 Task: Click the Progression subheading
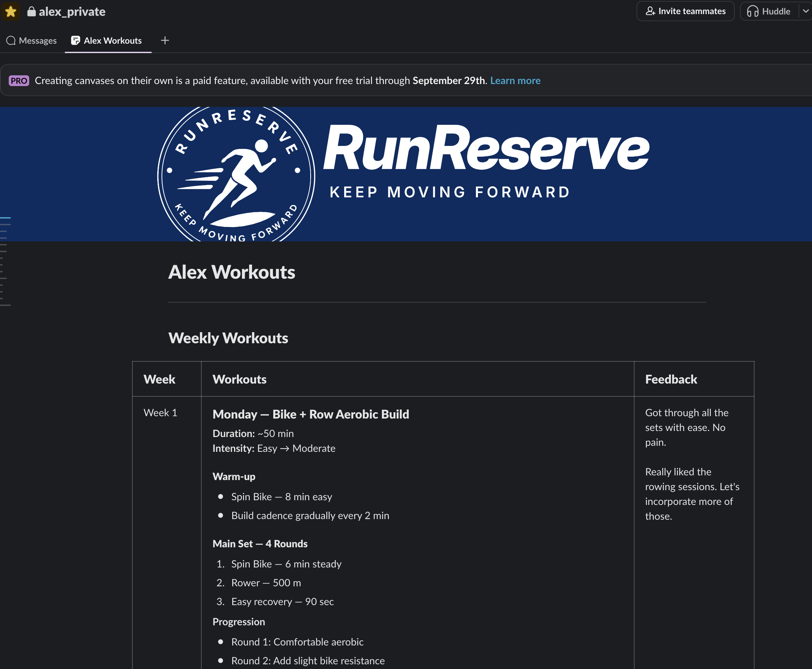(239, 622)
